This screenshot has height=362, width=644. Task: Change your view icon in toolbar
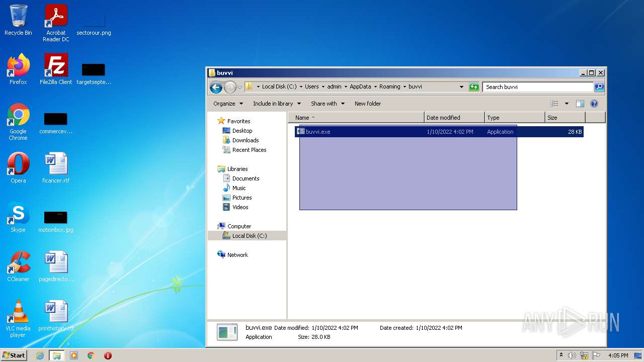pos(554,104)
